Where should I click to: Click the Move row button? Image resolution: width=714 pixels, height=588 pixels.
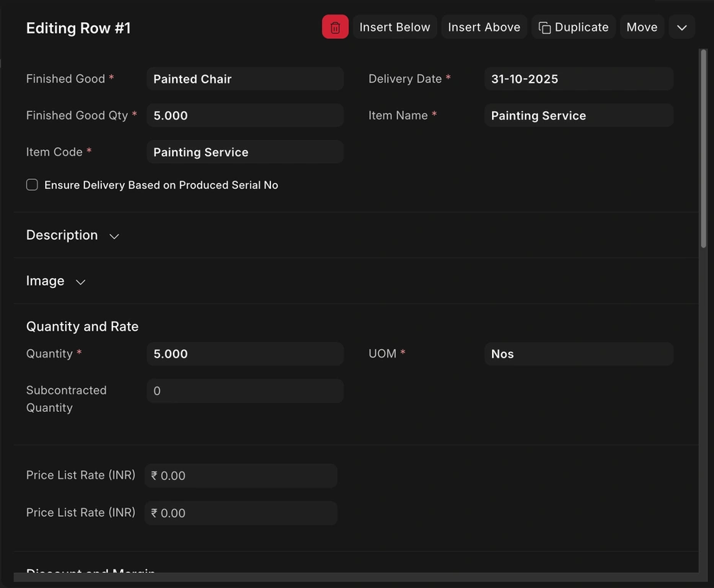click(x=641, y=27)
